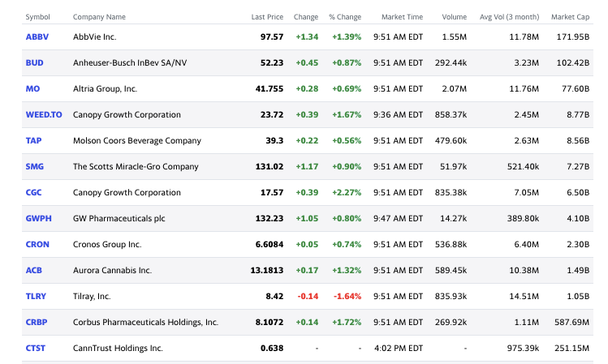
Task: Open the ABBV ticker link
Action: click(x=37, y=36)
